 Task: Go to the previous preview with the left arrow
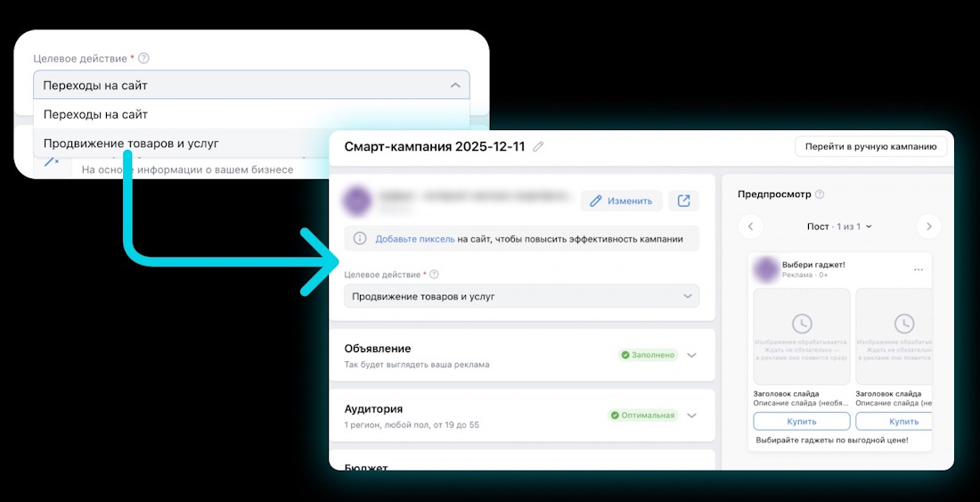click(750, 226)
